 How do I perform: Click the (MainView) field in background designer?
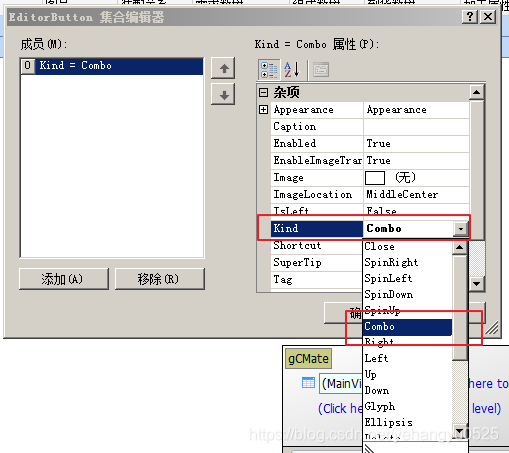341,384
